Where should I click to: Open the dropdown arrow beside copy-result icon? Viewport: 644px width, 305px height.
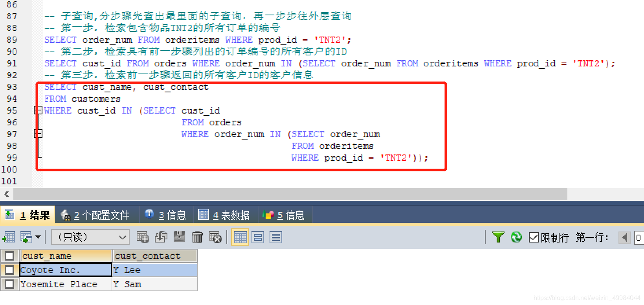click(38, 237)
